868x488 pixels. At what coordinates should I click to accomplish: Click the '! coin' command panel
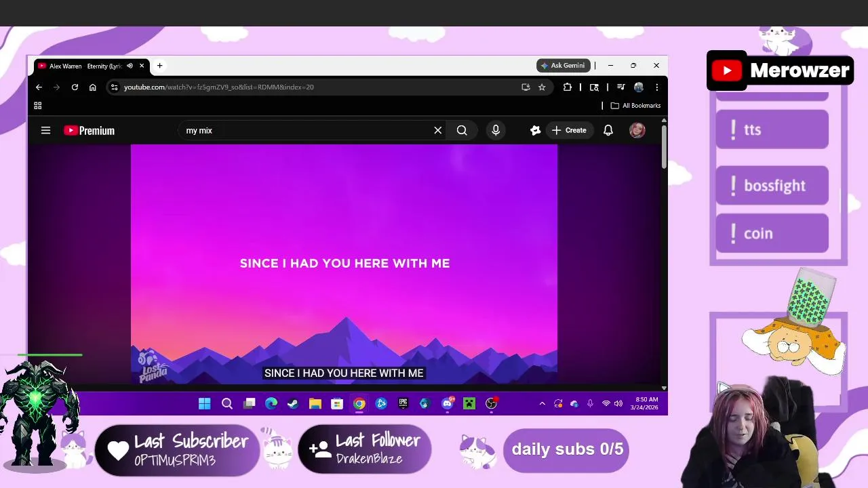click(x=772, y=233)
